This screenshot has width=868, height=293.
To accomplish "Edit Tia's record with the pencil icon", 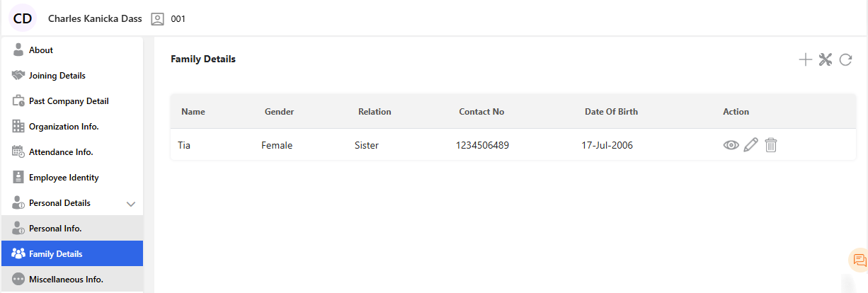I will tap(751, 145).
